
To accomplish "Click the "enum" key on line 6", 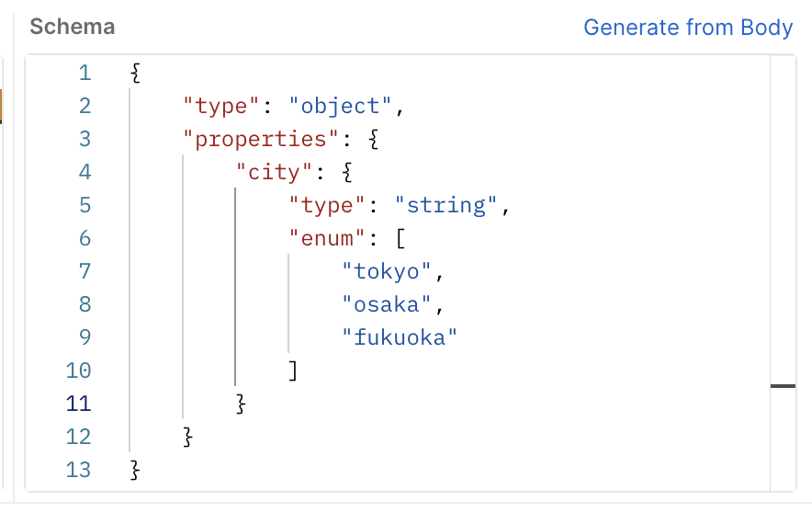I will tap(327, 239).
